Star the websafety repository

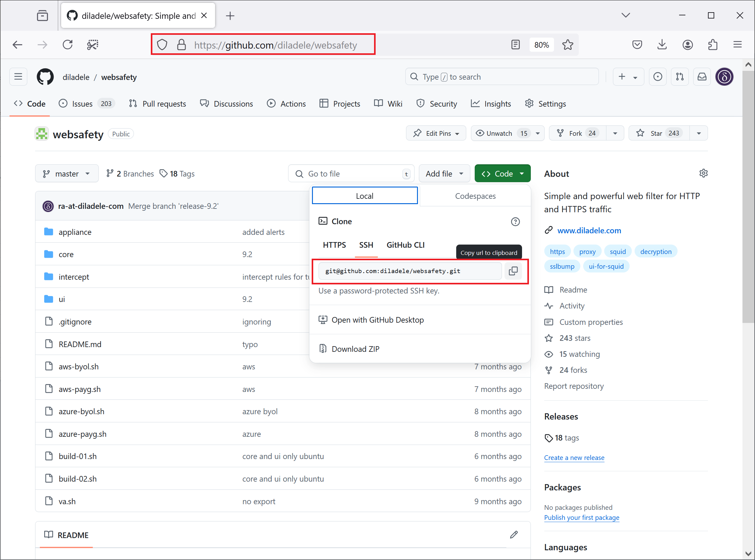click(659, 133)
